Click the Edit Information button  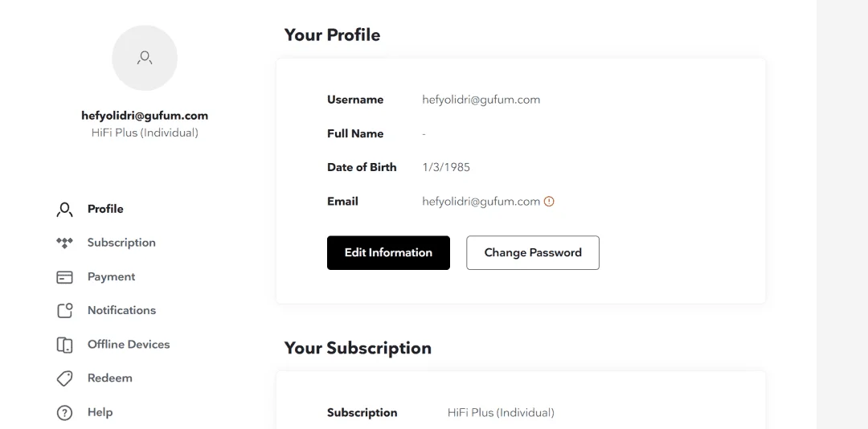pyautogui.click(x=389, y=253)
